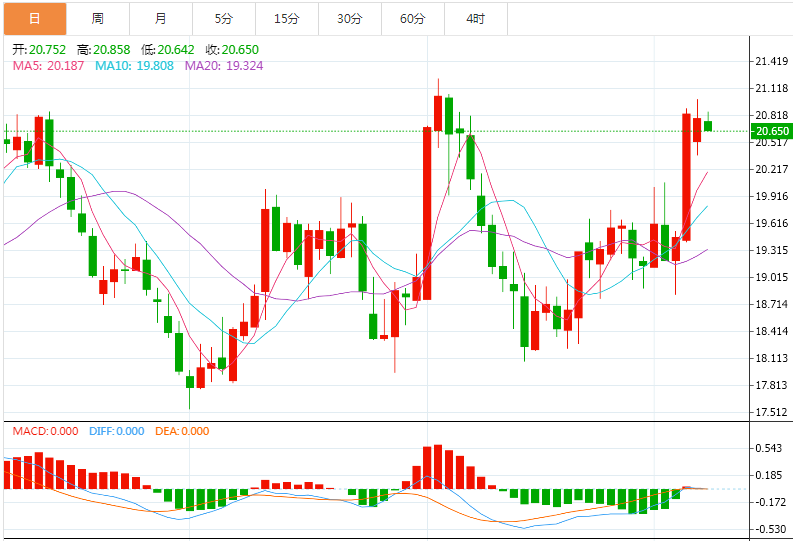The height and width of the screenshot is (541, 793).
Task: Click the low price 低:20.642
Action: point(167,50)
